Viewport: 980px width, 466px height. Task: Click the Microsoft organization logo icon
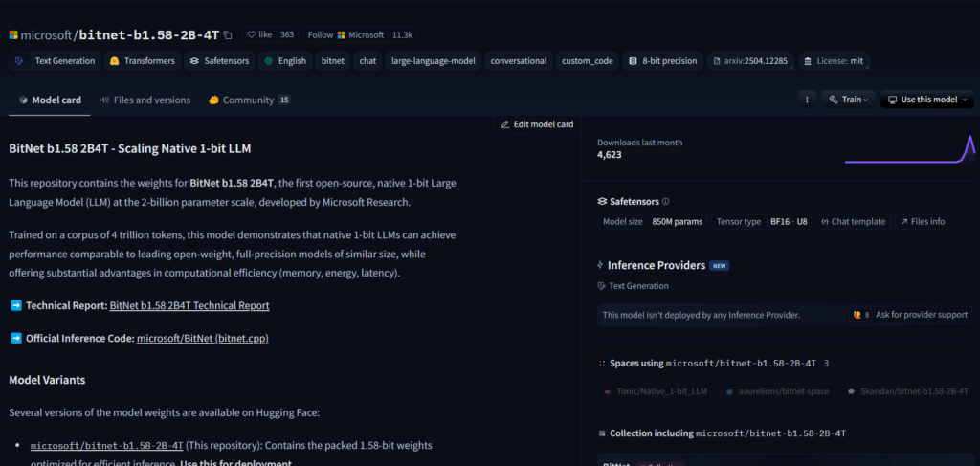point(12,35)
